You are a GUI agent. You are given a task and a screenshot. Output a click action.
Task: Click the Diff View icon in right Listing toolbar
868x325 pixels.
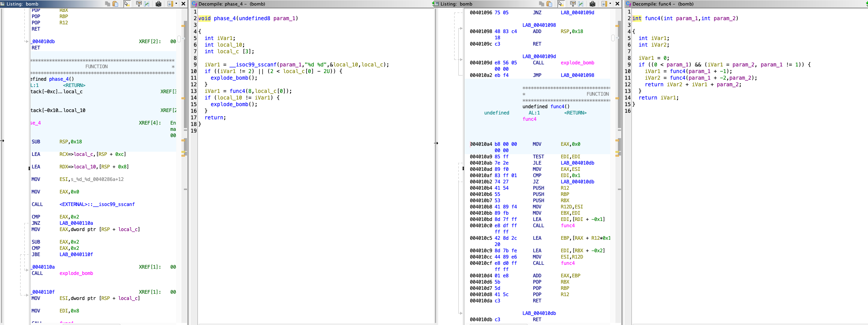click(x=581, y=4)
